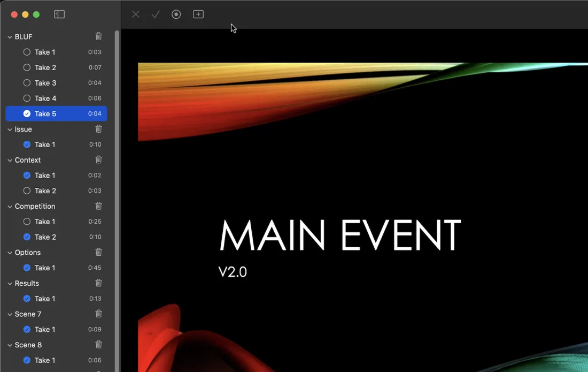This screenshot has width=588, height=372.
Task: Open Take 1 under Options
Action: [56, 268]
